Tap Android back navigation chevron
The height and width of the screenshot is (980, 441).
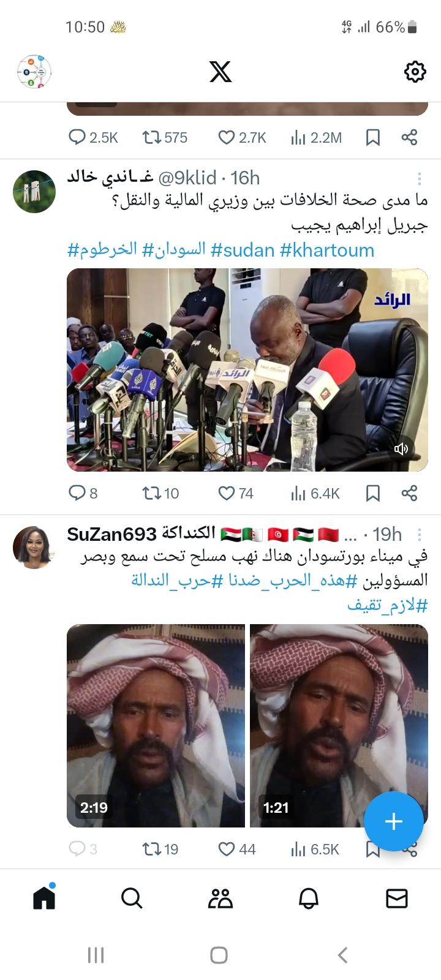(x=343, y=955)
